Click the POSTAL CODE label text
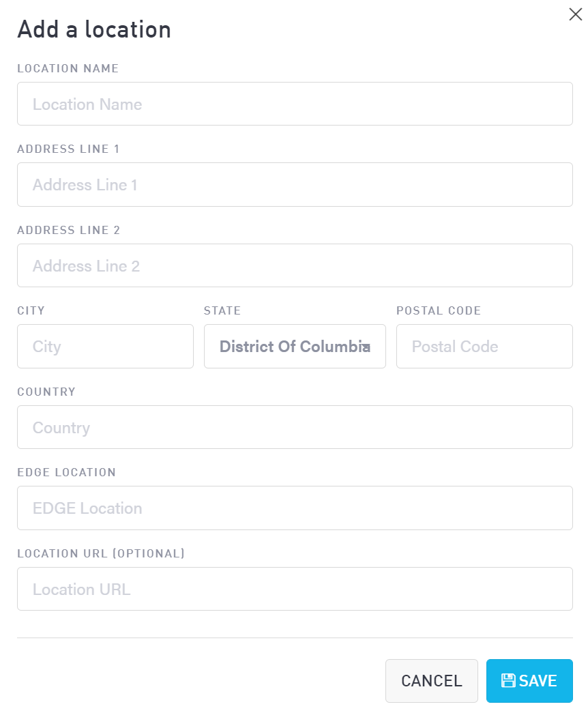 439,310
